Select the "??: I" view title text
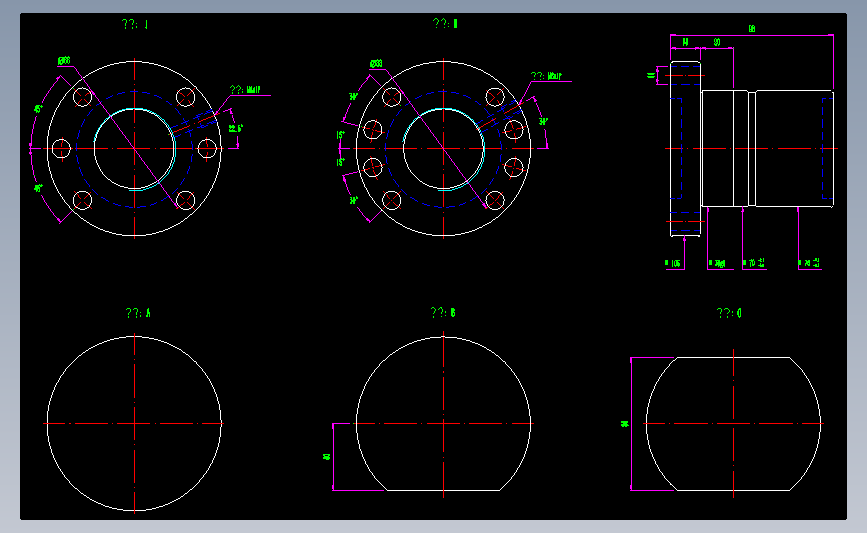Viewport: 867px width, 533px height. [135, 24]
